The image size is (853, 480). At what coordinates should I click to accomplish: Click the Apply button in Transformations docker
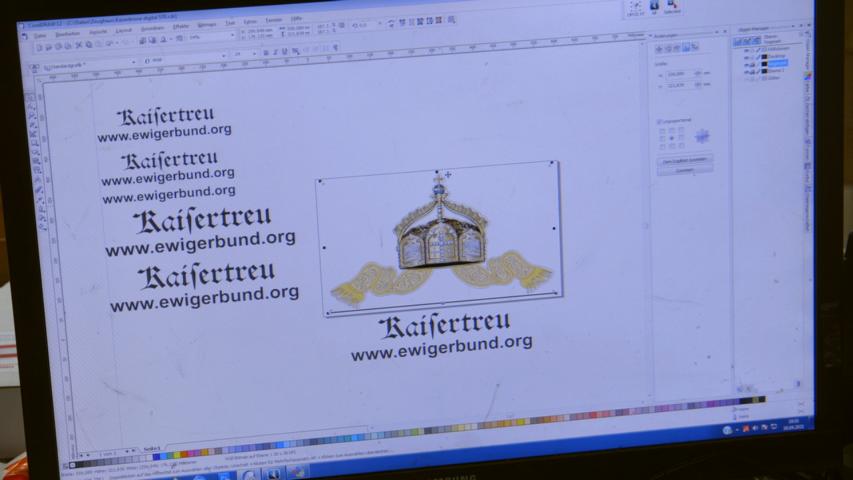point(685,170)
